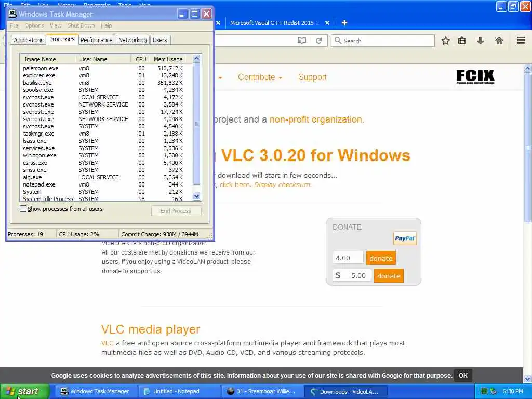Reload the page with the refresh icon
532x399 pixels.
pyautogui.click(x=318, y=41)
